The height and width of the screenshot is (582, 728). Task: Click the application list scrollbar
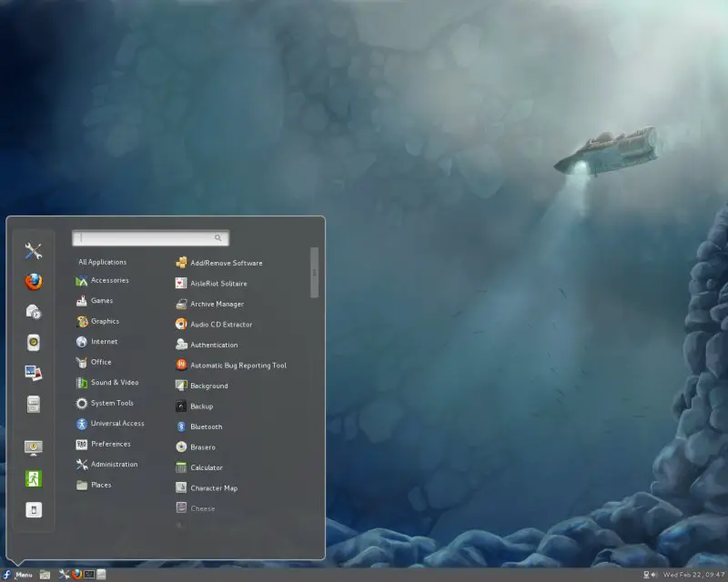[315, 273]
